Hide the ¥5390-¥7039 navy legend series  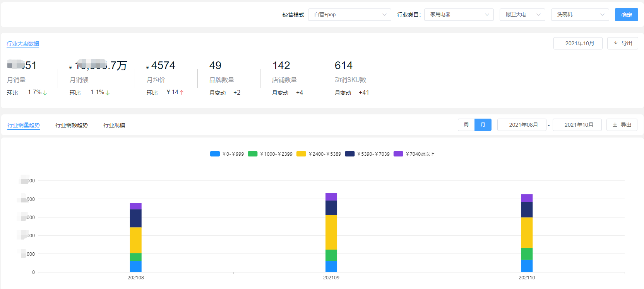point(367,154)
